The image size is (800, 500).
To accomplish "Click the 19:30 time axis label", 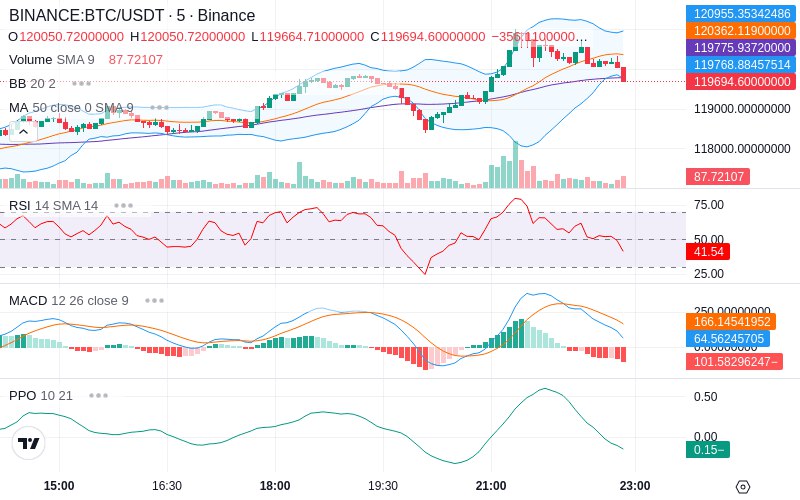I will 383,486.
